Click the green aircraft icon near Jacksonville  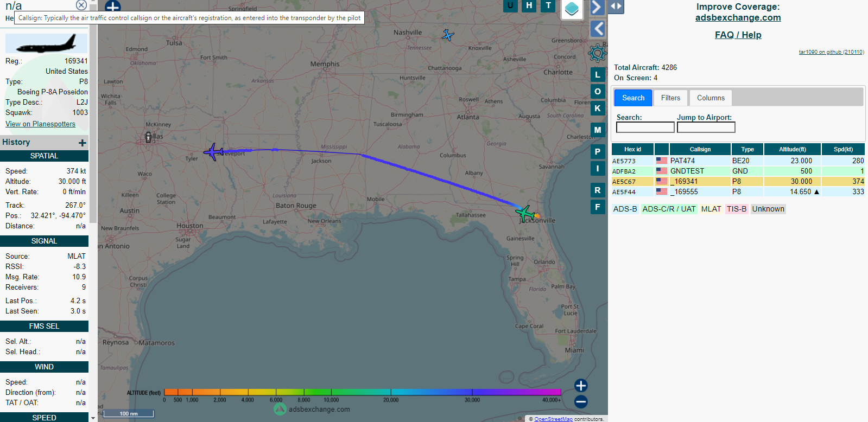click(x=525, y=213)
